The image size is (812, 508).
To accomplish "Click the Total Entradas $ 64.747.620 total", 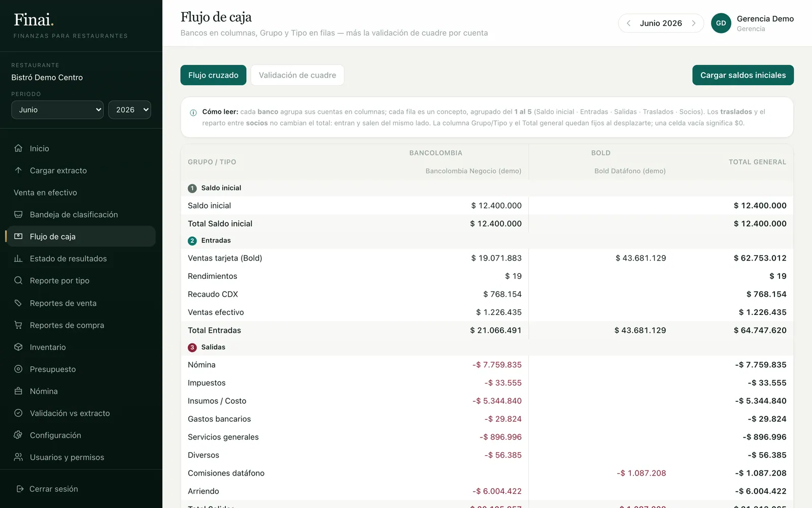I will click(x=760, y=330).
